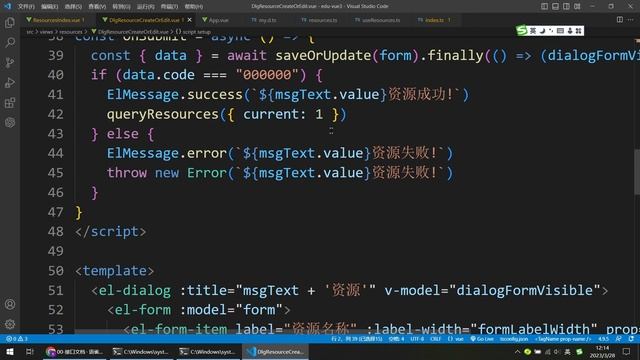640x360 pixels.
Task: Open the Sogou IME soft keyboard icon
Action: coord(560,31)
